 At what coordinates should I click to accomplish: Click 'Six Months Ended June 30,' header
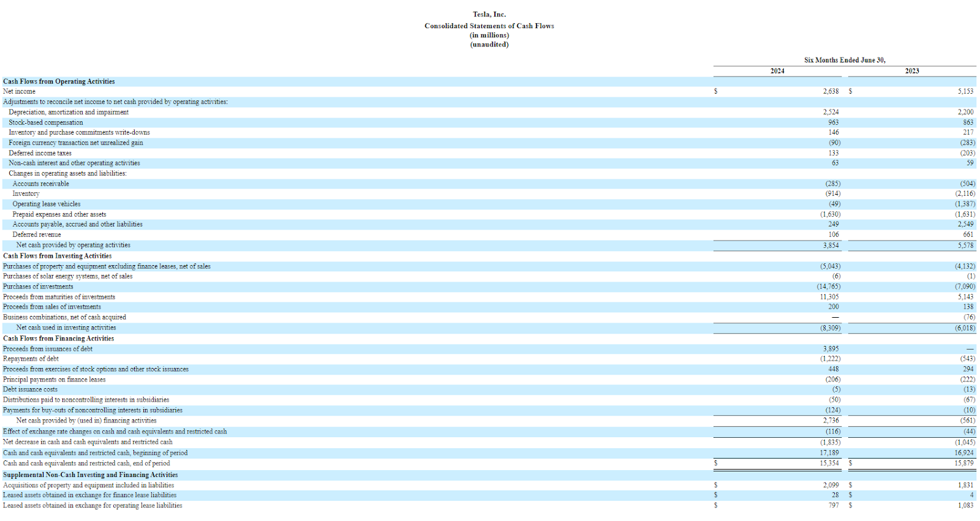point(845,60)
